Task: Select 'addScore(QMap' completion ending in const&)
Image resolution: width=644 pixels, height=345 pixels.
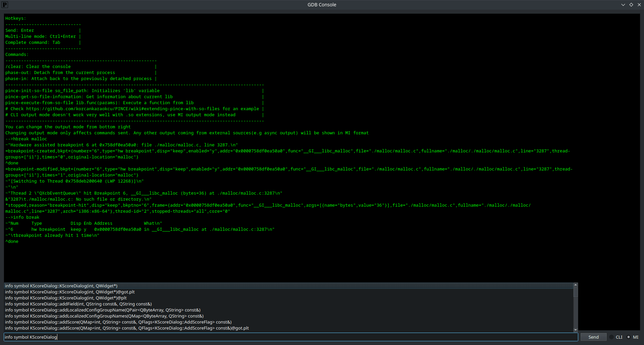Action: pyautogui.click(x=288, y=322)
